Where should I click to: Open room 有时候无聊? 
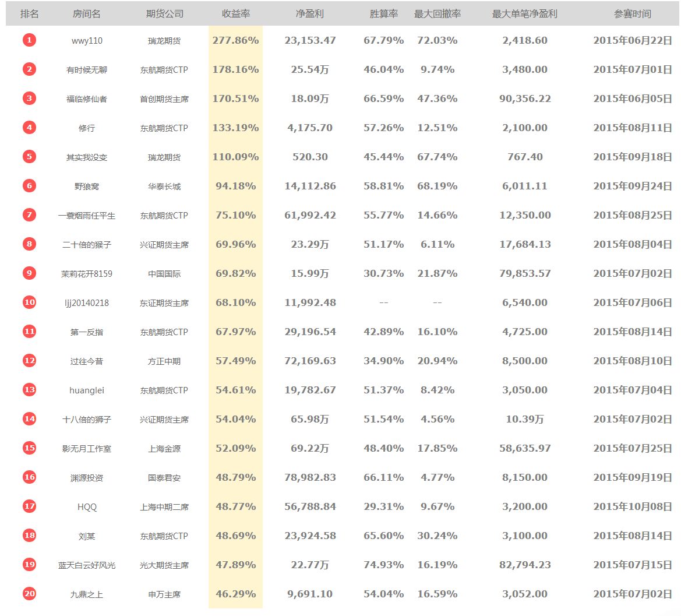coord(86,70)
